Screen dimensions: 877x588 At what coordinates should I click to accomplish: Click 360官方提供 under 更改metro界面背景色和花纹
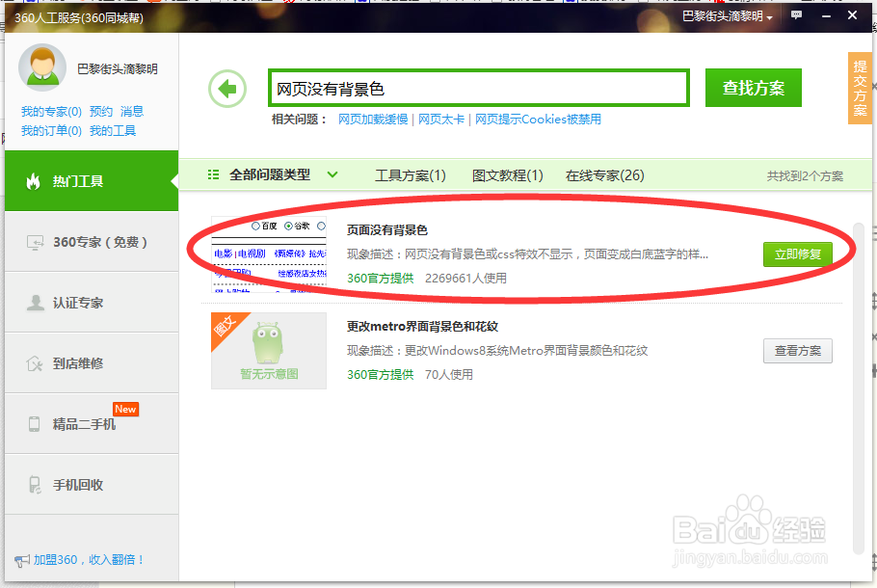381,375
